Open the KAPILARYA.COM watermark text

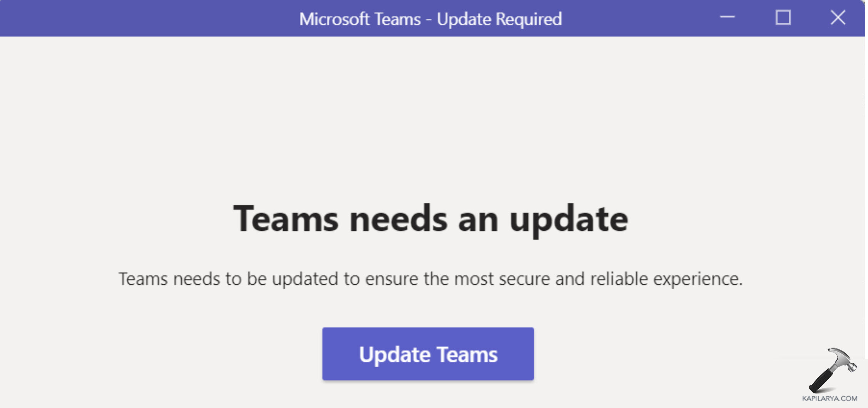(830, 398)
